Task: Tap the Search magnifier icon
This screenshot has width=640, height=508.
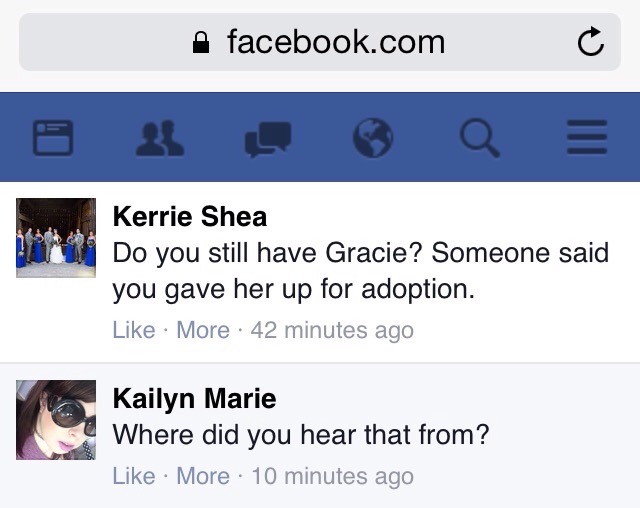Action: [480, 138]
